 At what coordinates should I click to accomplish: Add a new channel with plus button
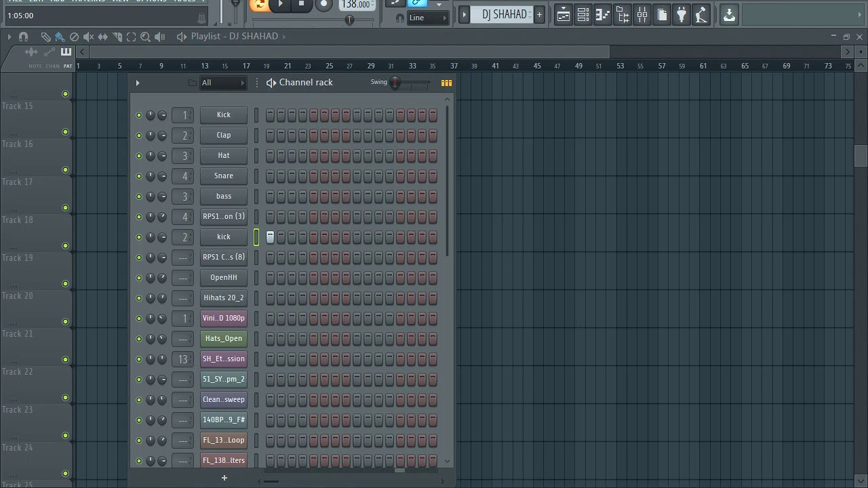point(224,478)
